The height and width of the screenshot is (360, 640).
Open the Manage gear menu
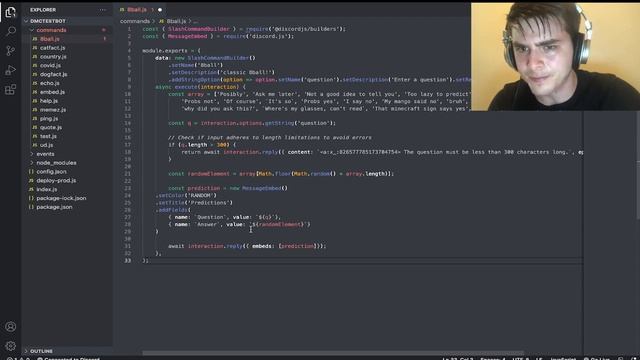tap(11, 346)
